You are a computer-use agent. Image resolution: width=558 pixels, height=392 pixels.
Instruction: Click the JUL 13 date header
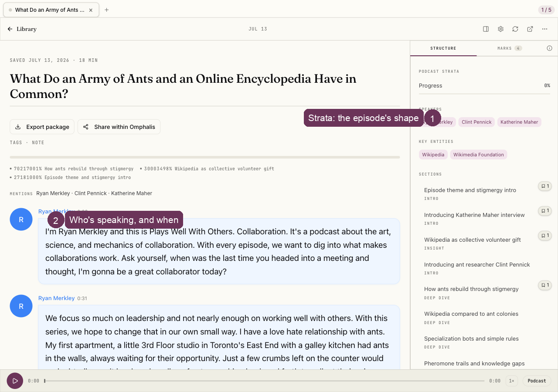[x=258, y=29]
